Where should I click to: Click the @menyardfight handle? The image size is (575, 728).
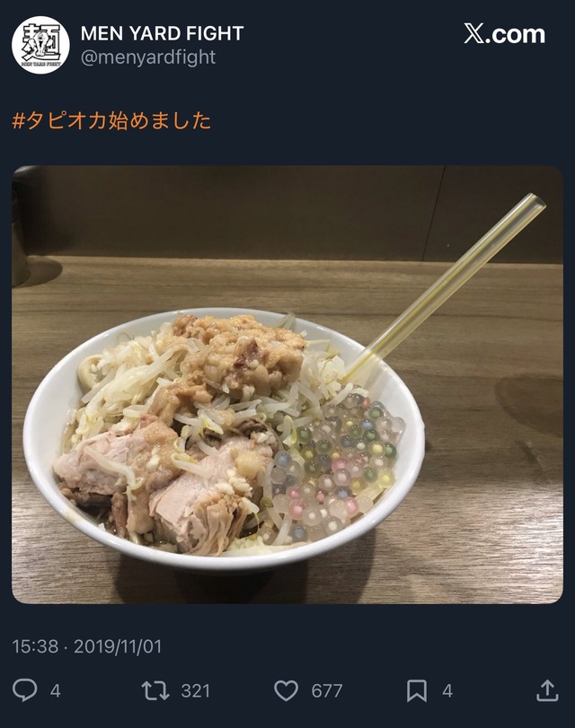point(148,57)
